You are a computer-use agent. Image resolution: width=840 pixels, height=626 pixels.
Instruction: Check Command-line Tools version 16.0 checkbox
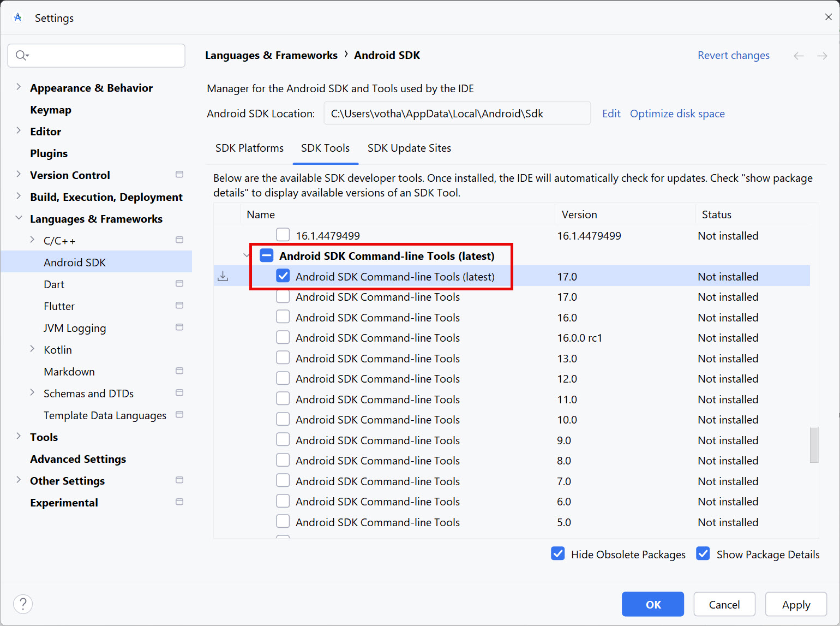click(x=283, y=317)
